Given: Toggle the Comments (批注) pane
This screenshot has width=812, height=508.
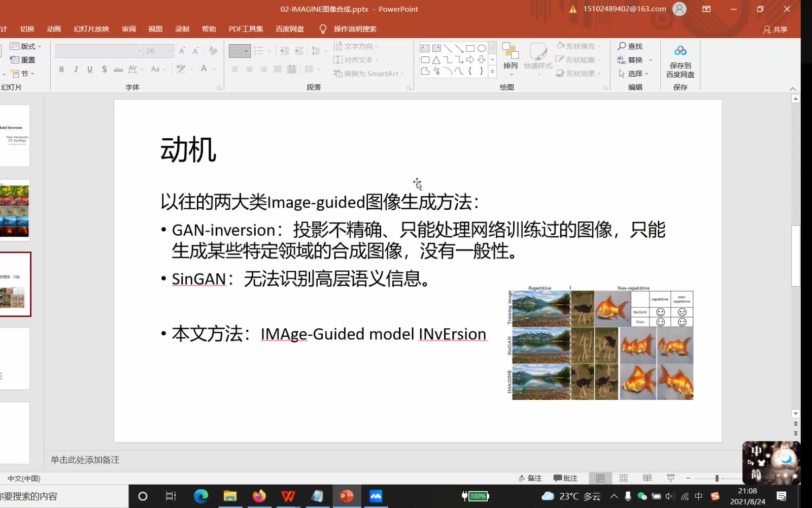Looking at the screenshot, I should tap(565, 478).
